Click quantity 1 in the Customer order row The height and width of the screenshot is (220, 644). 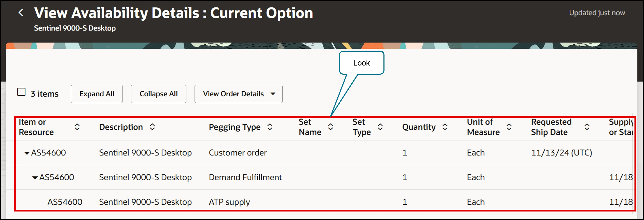click(405, 153)
